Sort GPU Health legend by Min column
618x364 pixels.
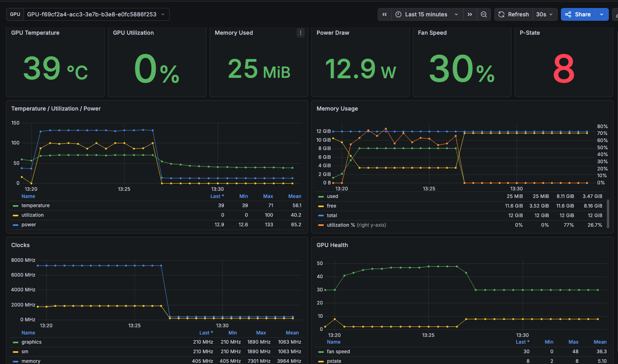pyautogui.click(x=549, y=342)
